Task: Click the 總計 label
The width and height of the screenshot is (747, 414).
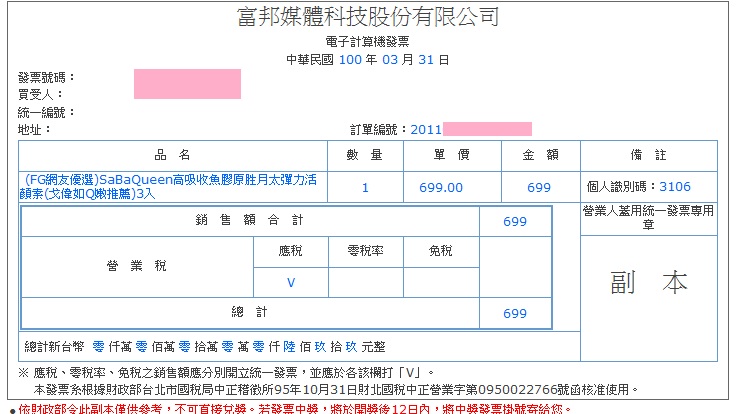Action: click(x=250, y=312)
